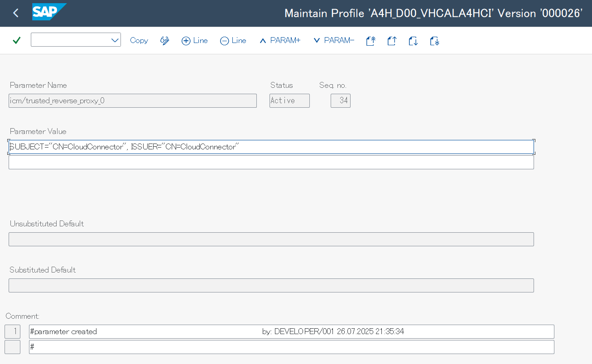
Task: Go to previous parameter with PARAM+
Action: (x=279, y=40)
